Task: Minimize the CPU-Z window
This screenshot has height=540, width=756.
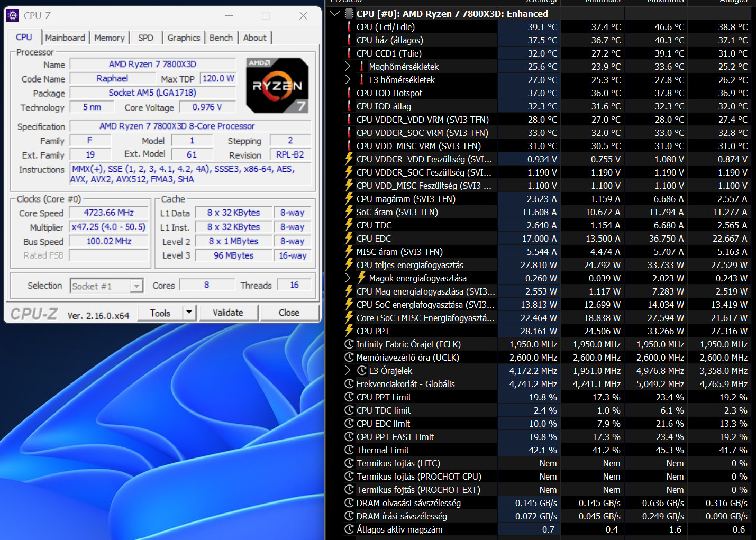Action: 230,15
